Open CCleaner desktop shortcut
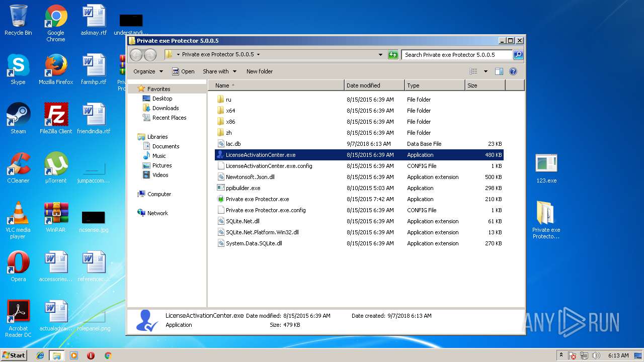Image resolution: width=644 pixels, height=362 pixels. pyautogui.click(x=18, y=168)
